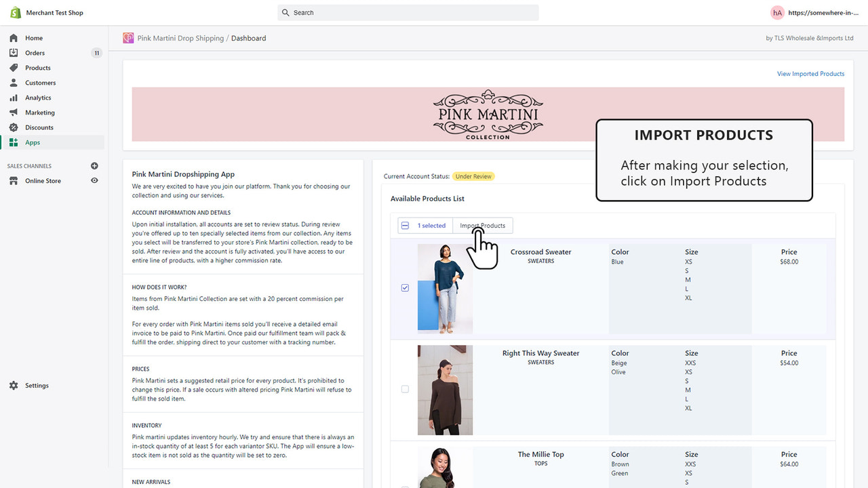Screen dimensions: 868x488
Task: Open Pink Martini Drop Shipping breadcrumb link
Action: click(180, 39)
